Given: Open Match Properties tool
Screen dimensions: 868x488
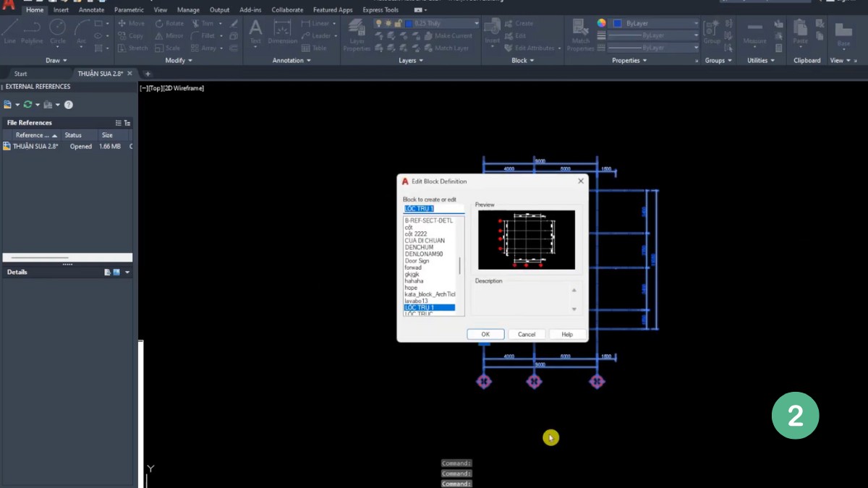Looking at the screenshot, I should point(581,35).
